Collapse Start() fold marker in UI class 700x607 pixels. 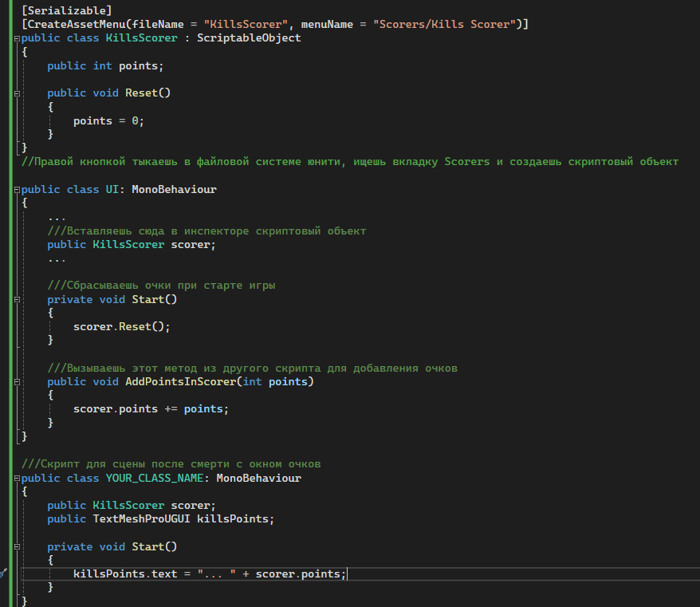click(x=17, y=300)
